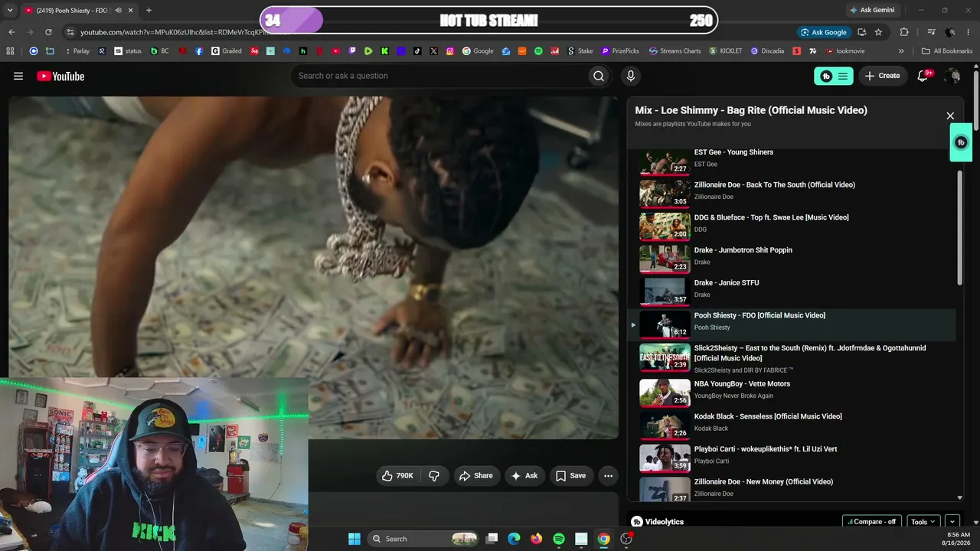Close the Mix playlist panel
Screen dimensions: 980x551
950,116
